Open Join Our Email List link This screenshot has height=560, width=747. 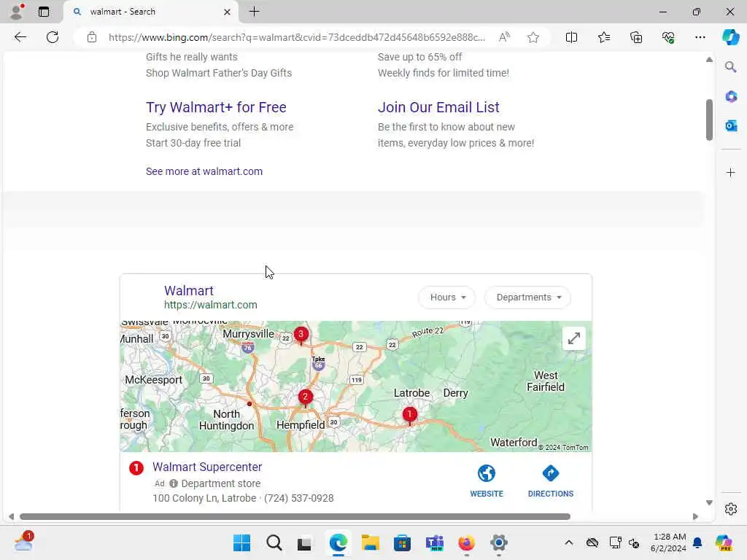[x=438, y=107]
